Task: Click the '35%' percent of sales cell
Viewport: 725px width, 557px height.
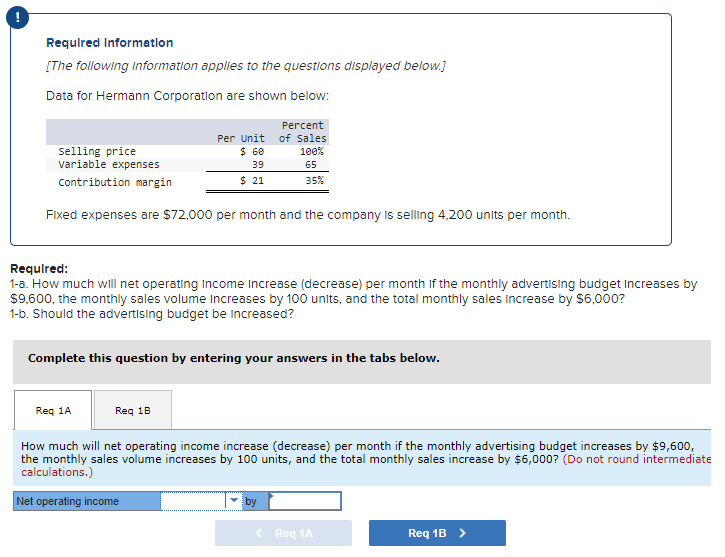Action: [314, 181]
